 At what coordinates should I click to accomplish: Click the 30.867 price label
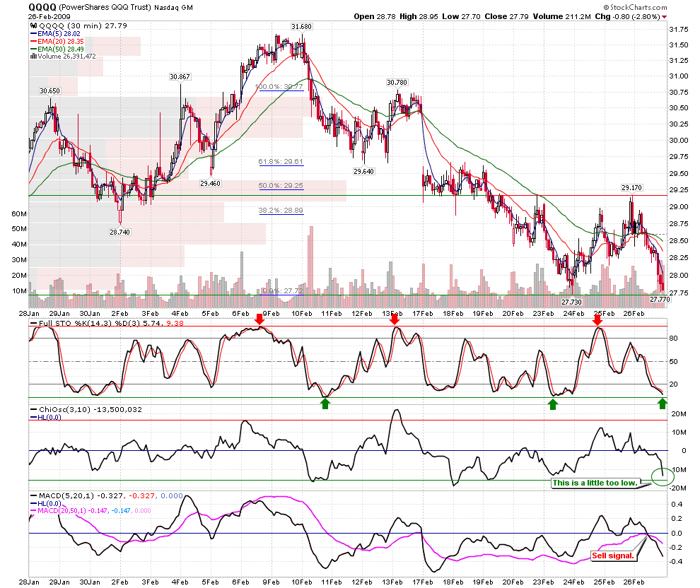[180, 77]
